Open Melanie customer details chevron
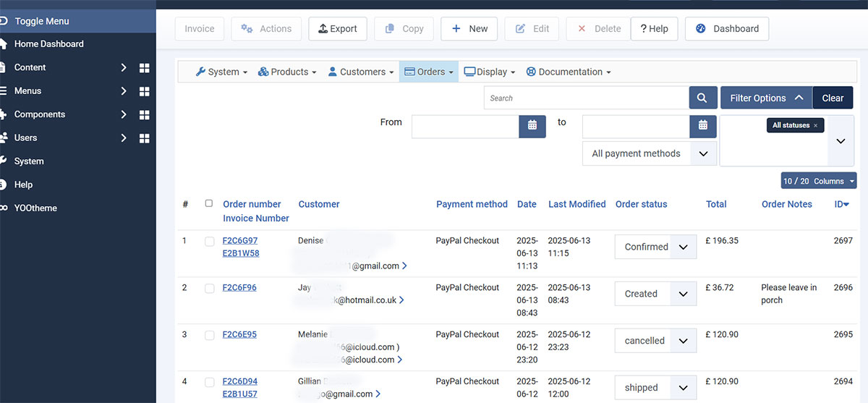Image resolution: width=868 pixels, height=403 pixels. tap(400, 360)
